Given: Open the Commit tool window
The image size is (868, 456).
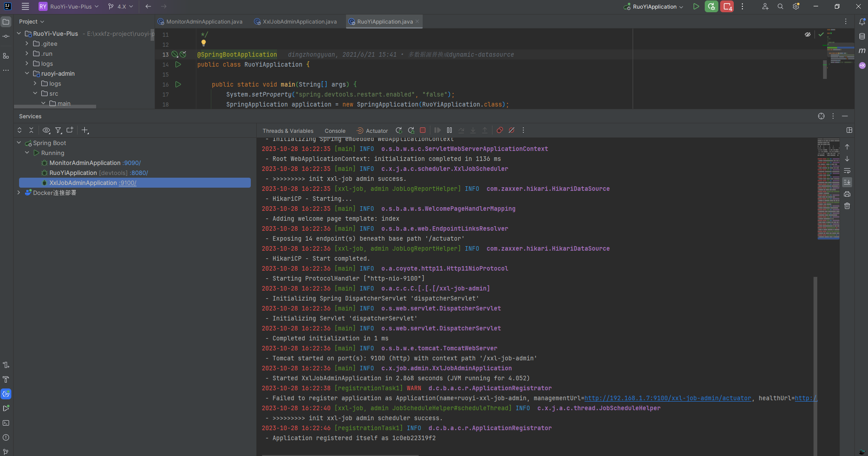Looking at the screenshot, I should coord(6,36).
